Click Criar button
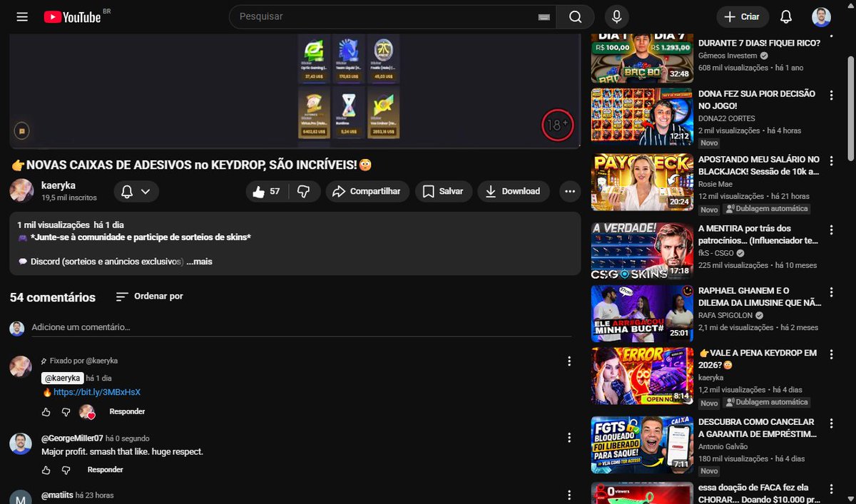 click(x=743, y=16)
